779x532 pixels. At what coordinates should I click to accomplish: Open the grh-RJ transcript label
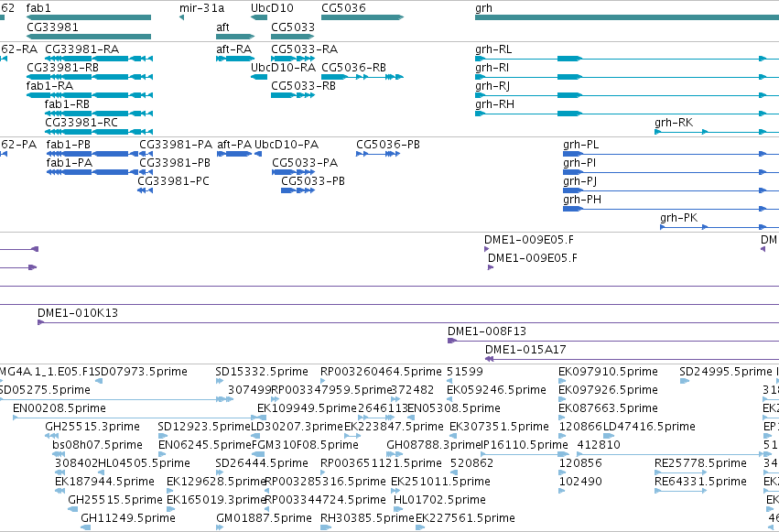coord(492,86)
